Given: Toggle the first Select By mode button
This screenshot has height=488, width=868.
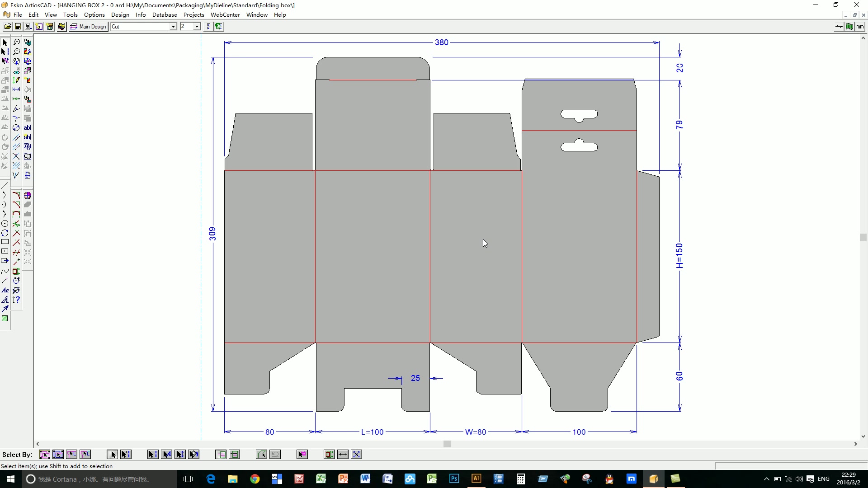Looking at the screenshot, I should click(x=44, y=455).
